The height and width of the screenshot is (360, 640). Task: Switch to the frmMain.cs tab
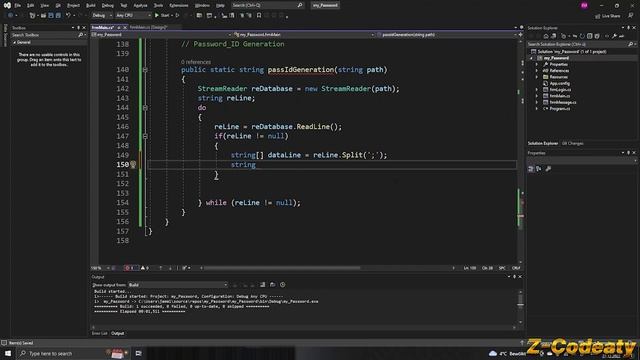coord(103,27)
